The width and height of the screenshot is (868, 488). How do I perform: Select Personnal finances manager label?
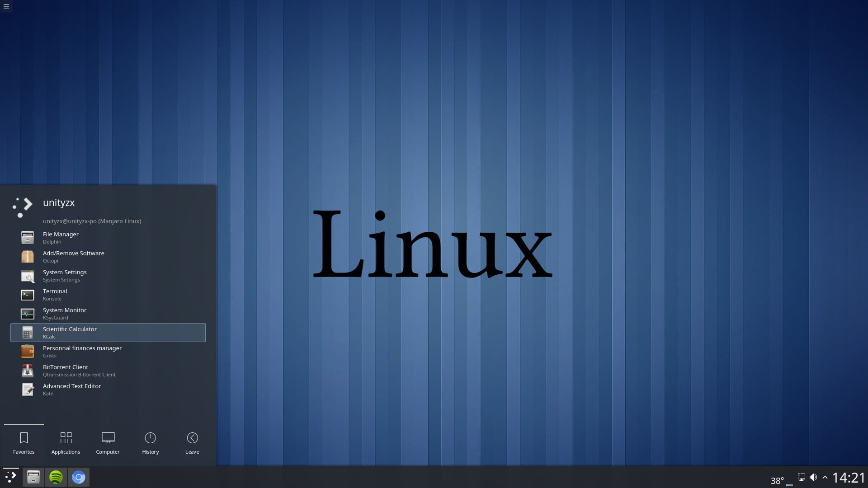point(82,348)
